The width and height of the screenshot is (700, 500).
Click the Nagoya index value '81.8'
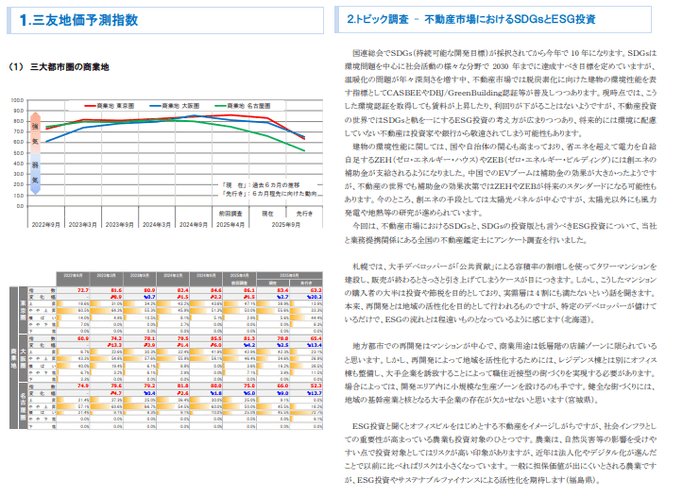pyautogui.click(x=183, y=386)
